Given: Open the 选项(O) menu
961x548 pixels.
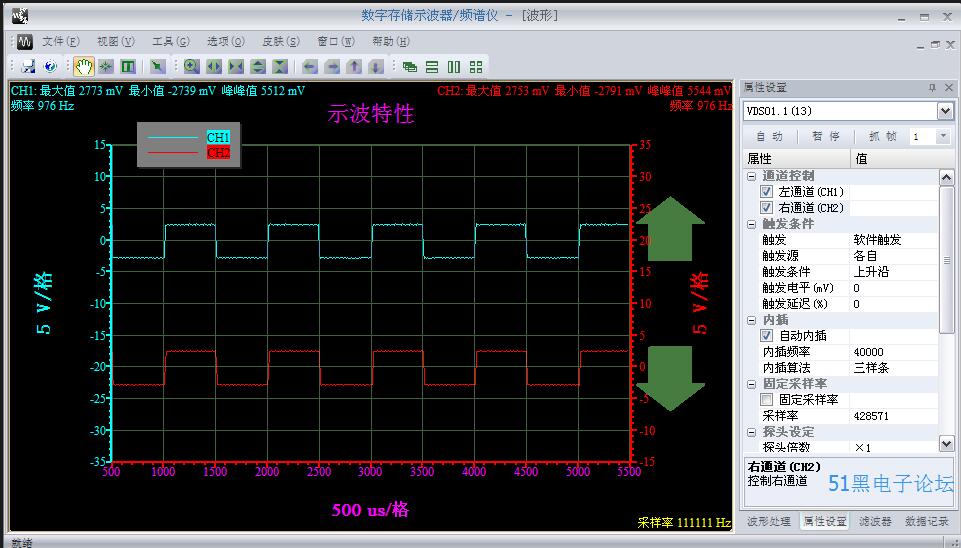Looking at the screenshot, I should click(x=226, y=42).
